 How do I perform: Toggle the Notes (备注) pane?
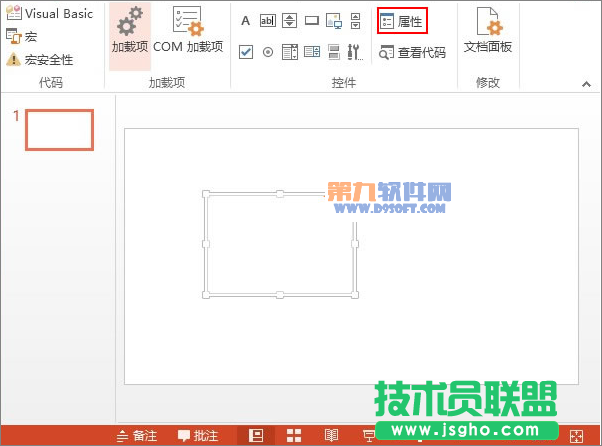tap(137, 436)
